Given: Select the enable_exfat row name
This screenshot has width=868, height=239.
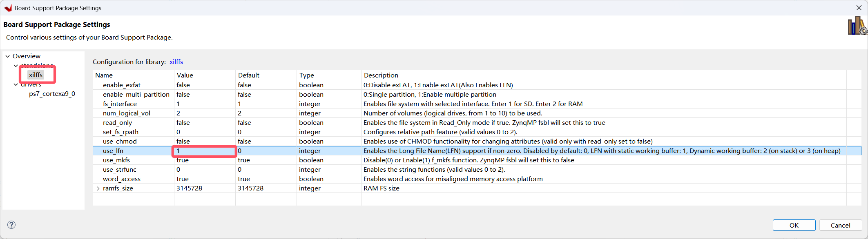Looking at the screenshot, I should pos(121,85).
